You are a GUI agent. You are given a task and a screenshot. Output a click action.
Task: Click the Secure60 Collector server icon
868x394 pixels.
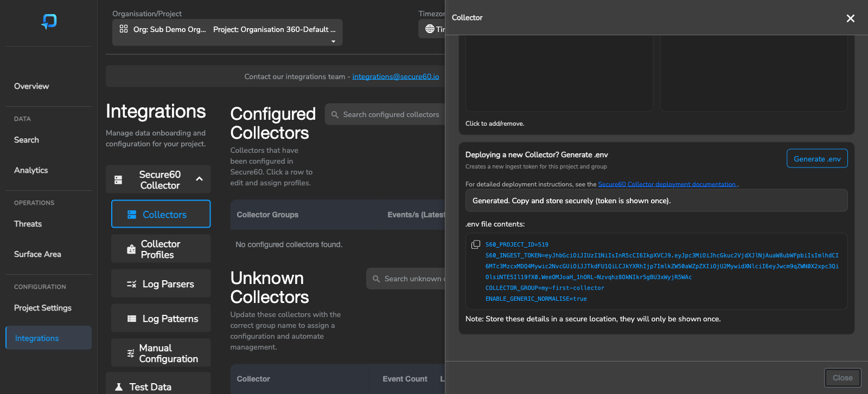pos(118,180)
